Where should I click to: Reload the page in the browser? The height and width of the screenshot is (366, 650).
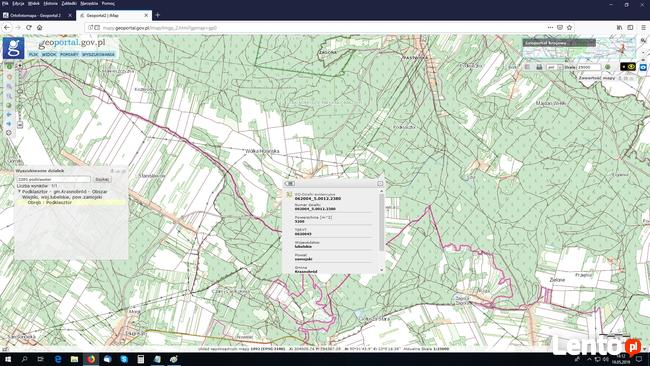(29, 27)
